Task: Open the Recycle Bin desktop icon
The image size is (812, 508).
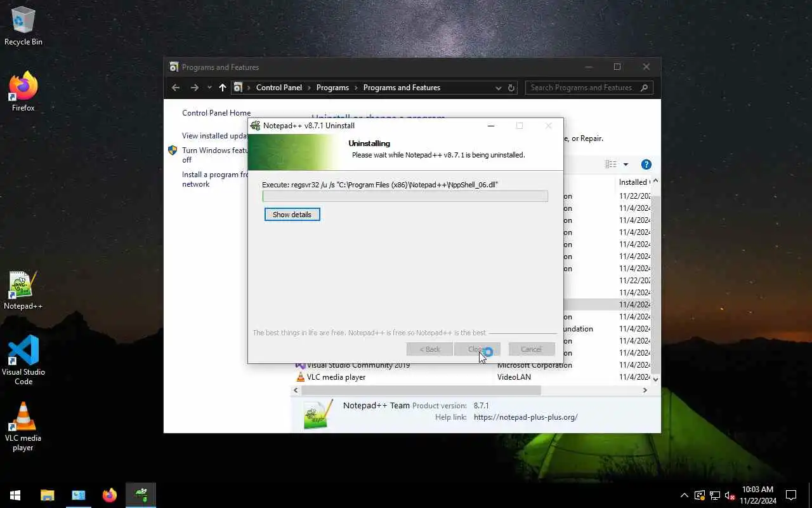Action: (x=23, y=27)
